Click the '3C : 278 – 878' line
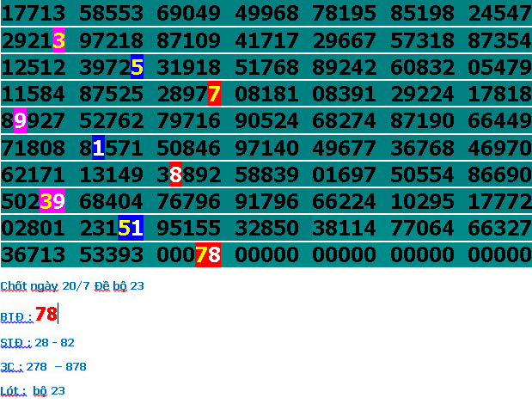The width and height of the screenshot is (532, 404). coord(43,367)
